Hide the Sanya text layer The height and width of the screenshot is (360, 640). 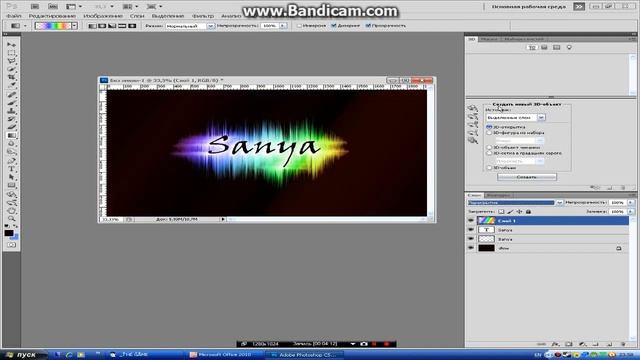coord(471,230)
